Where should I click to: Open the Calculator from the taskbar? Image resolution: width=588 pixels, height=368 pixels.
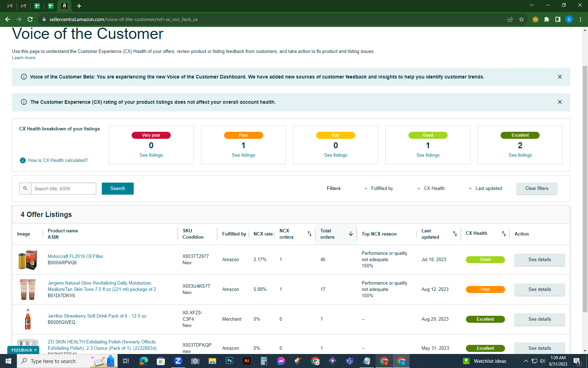click(x=264, y=361)
